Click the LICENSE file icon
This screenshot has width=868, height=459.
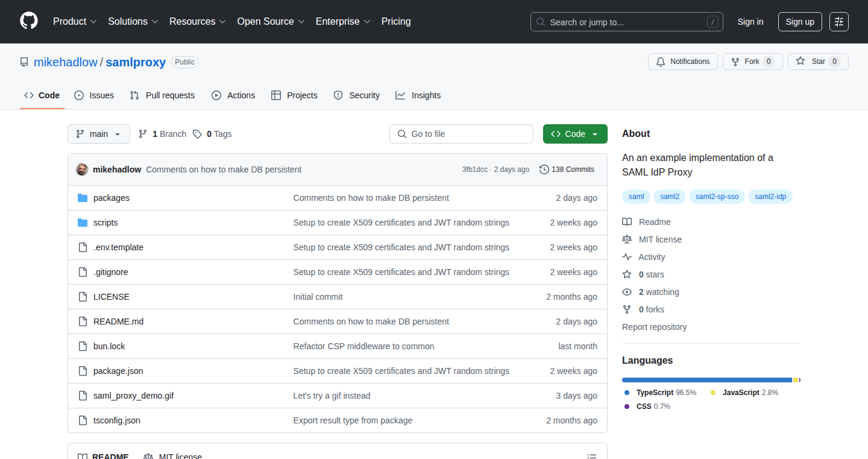[83, 297]
